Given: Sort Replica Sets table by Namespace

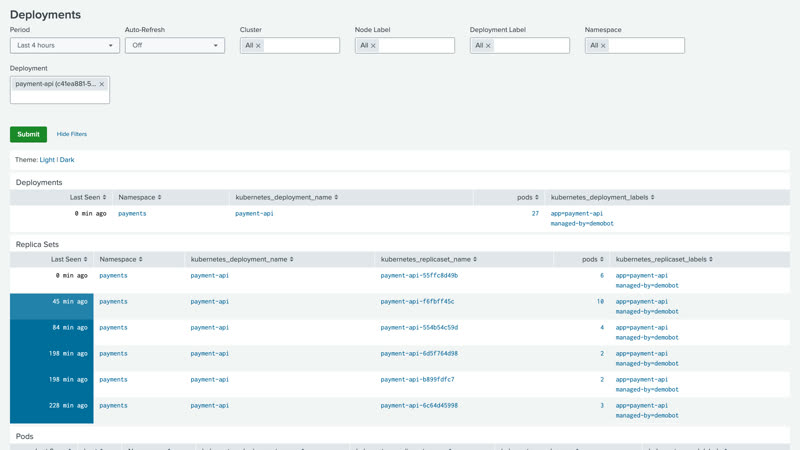Looking at the screenshot, I should tap(121, 259).
